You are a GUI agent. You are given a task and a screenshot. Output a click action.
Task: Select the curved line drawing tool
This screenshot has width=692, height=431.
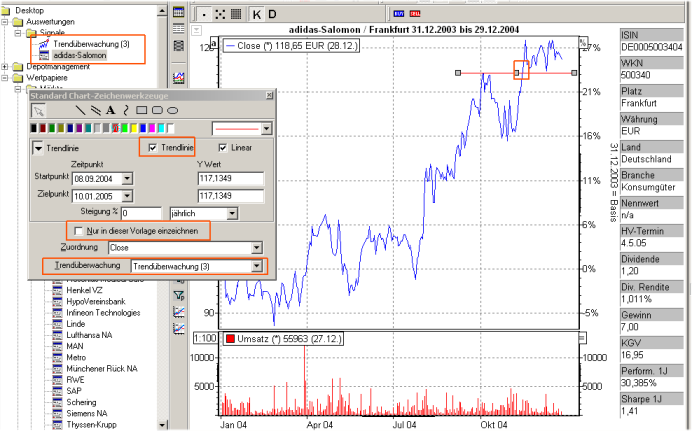tap(126, 110)
